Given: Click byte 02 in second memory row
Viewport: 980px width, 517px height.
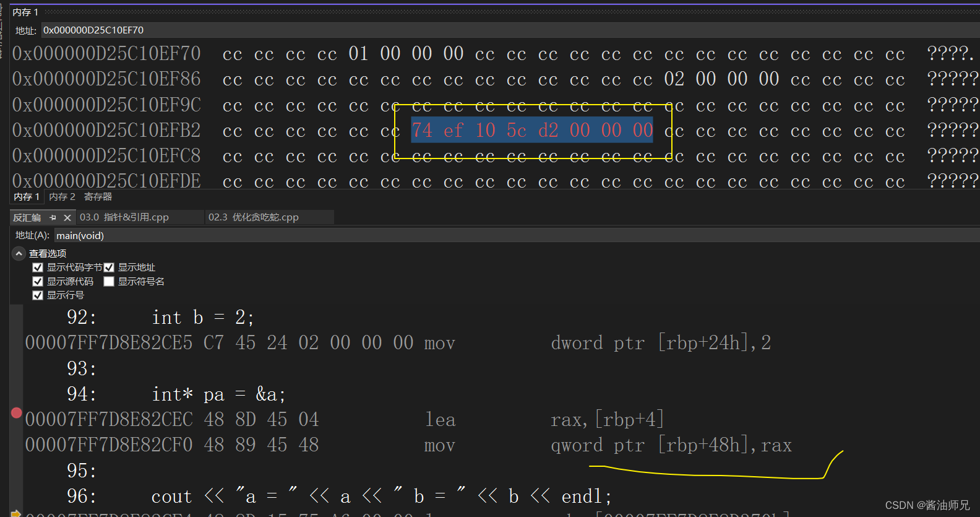Looking at the screenshot, I should tap(674, 79).
